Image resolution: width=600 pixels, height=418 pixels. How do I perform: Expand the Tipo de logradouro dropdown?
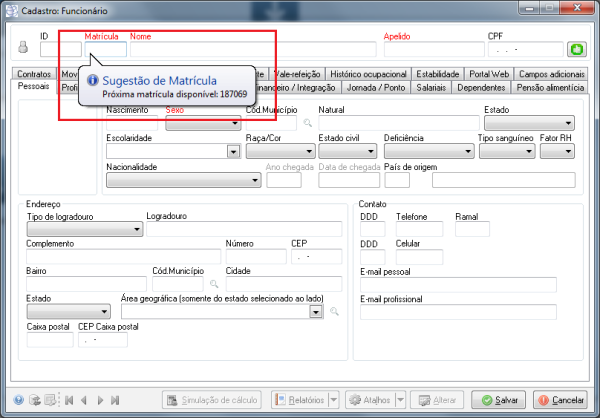pos(137,229)
